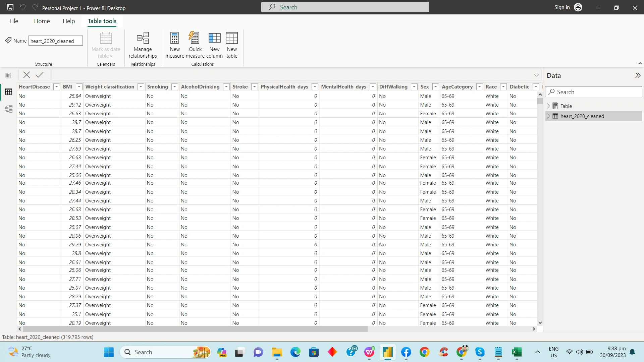The width and height of the screenshot is (644, 362).
Task: Open Excel from the taskbar
Action: [517, 352]
